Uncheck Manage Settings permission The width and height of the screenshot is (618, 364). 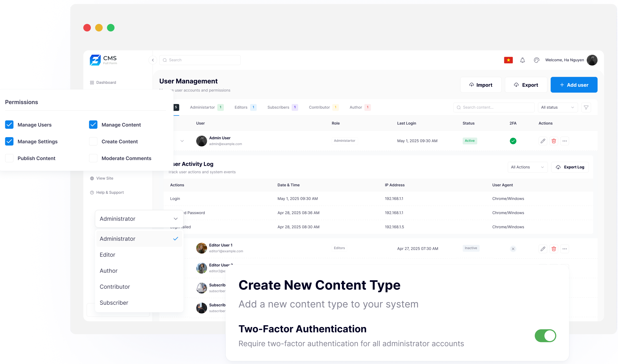click(x=9, y=141)
